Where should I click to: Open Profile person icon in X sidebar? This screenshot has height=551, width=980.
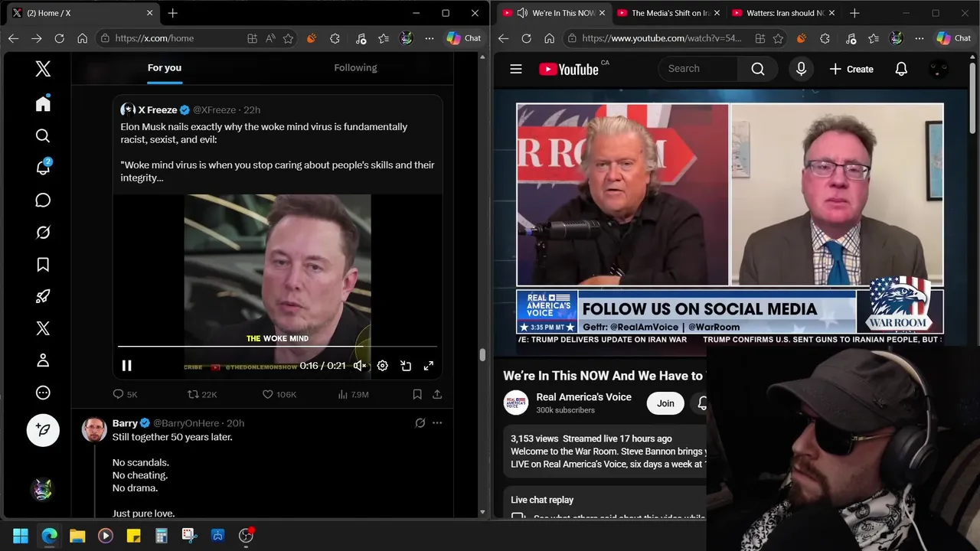(43, 360)
